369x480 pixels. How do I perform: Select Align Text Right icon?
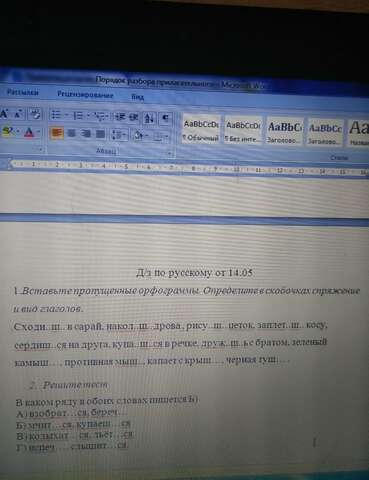[x=86, y=134]
